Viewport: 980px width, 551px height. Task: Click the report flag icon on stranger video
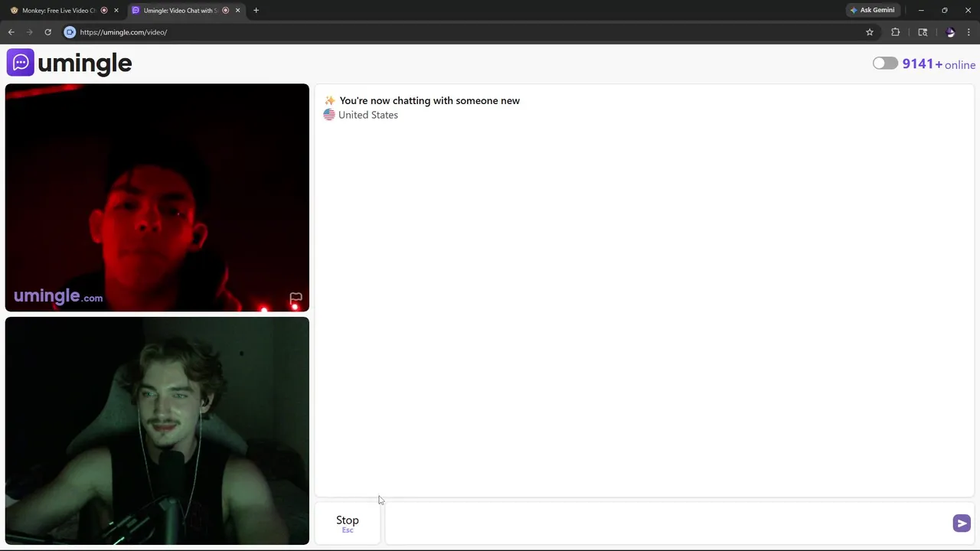[296, 298]
